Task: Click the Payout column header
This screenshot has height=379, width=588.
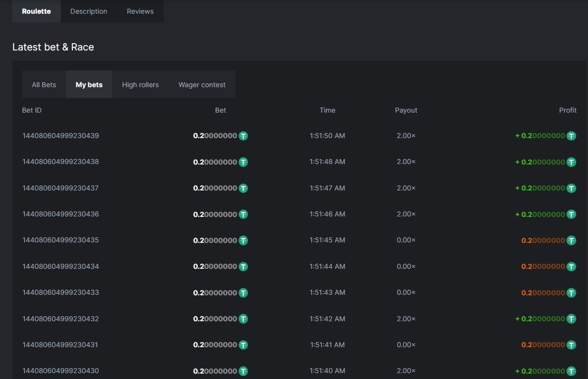Action: coord(406,110)
